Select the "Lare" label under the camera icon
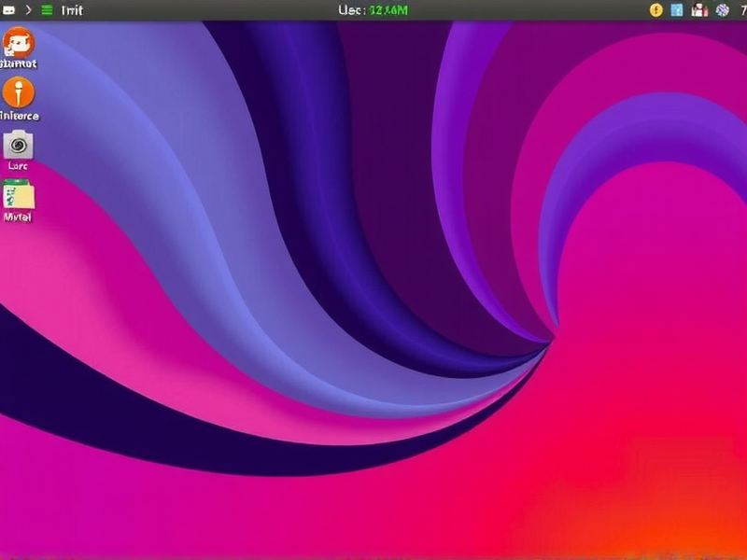This screenshot has width=747, height=560. coord(18,165)
